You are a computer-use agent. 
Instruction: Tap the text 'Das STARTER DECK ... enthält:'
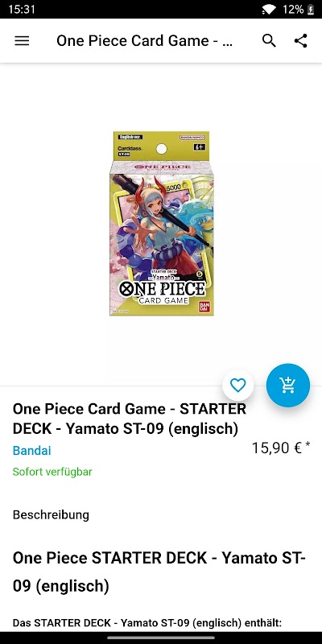(x=147, y=622)
